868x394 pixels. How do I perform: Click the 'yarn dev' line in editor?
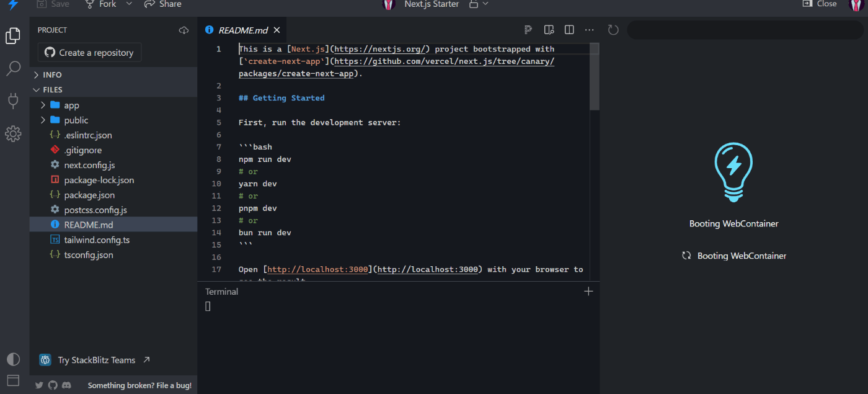[258, 184]
